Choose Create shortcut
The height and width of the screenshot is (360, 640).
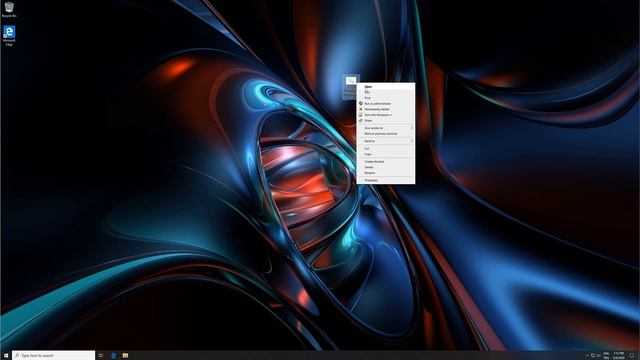[x=386, y=162]
